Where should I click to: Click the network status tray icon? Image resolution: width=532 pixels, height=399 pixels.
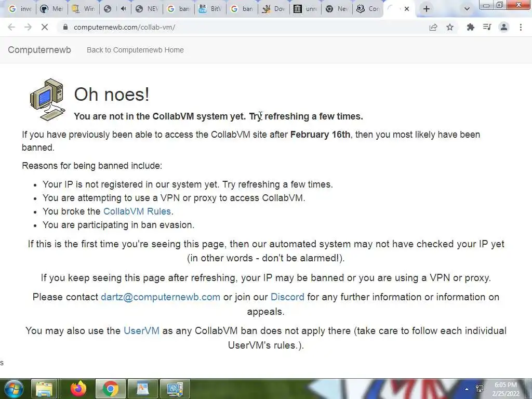480,389
